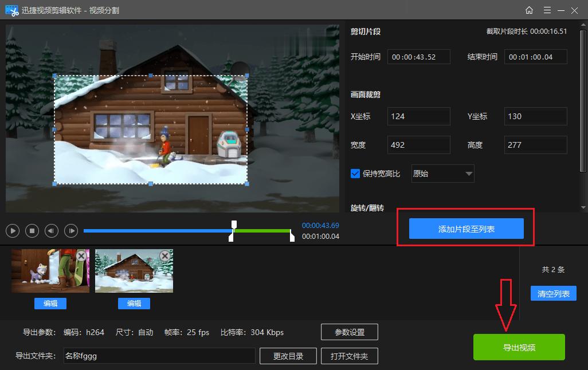Click top-center crop handle on preview
The height and width of the screenshot is (370, 588).
click(x=151, y=76)
